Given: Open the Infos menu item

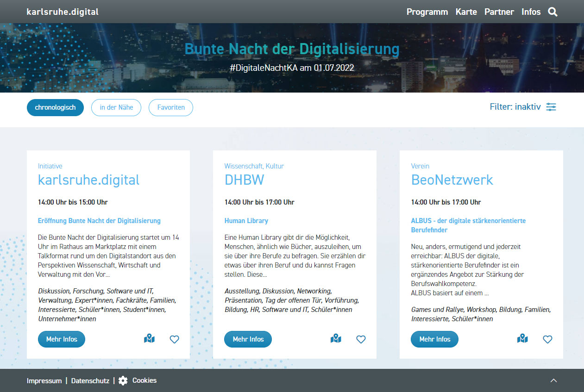Looking at the screenshot, I should point(531,12).
